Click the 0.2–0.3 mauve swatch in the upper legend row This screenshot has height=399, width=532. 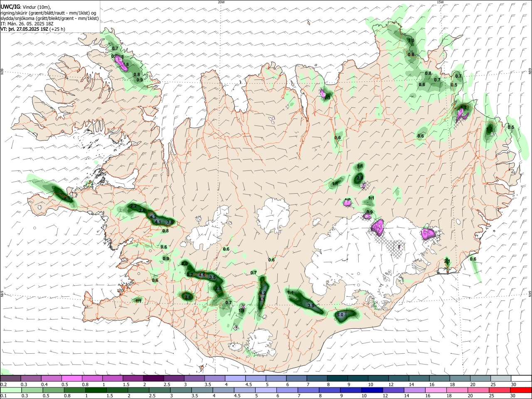pos(10,378)
